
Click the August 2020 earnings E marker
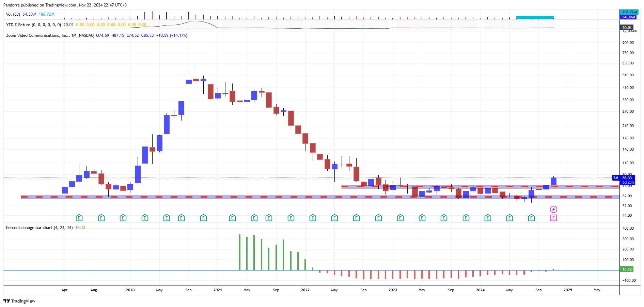tap(181, 218)
